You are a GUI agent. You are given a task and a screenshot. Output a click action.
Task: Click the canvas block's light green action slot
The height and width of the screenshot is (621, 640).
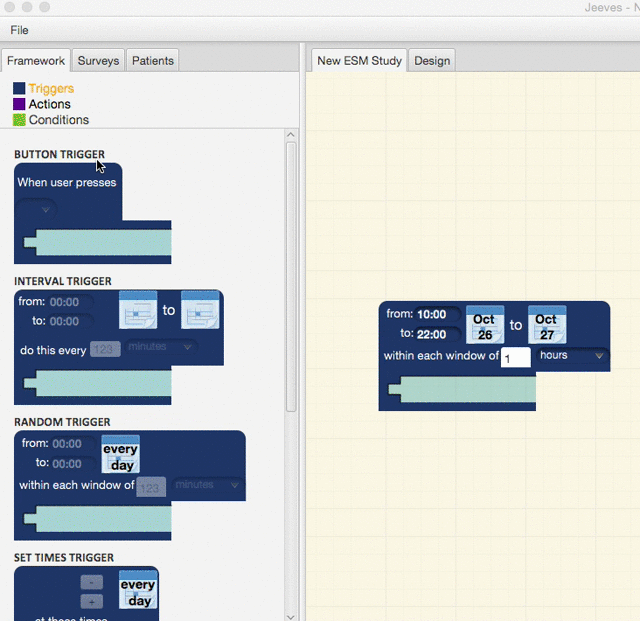point(462,390)
